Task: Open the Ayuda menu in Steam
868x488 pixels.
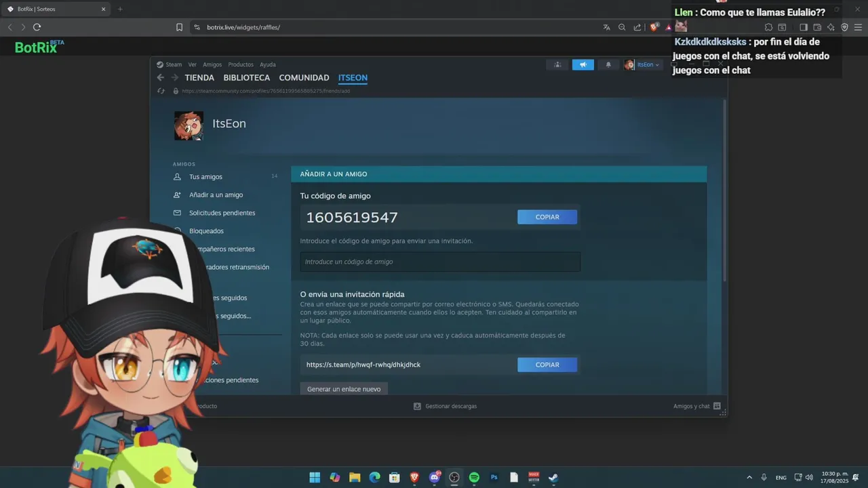Action: pos(268,64)
